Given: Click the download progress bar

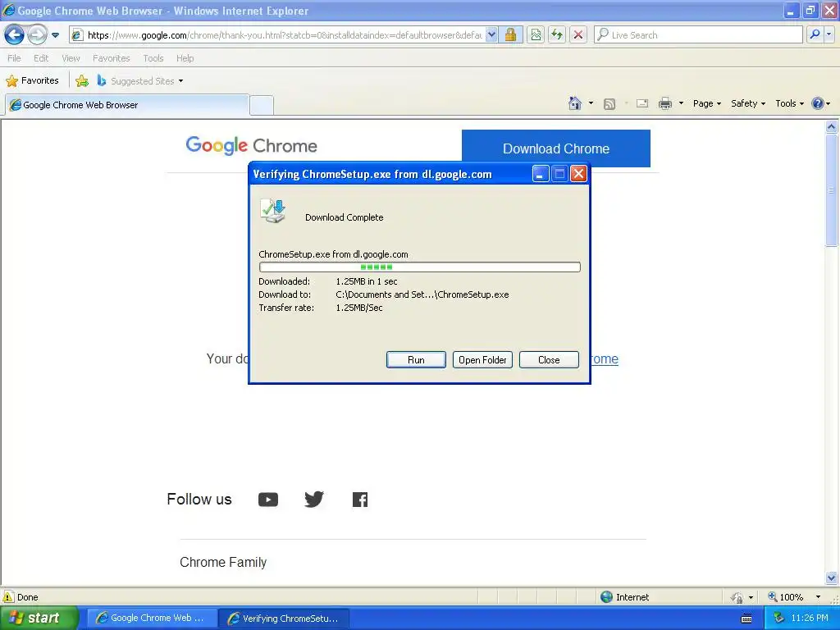Looking at the screenshot, I should 419,267.
